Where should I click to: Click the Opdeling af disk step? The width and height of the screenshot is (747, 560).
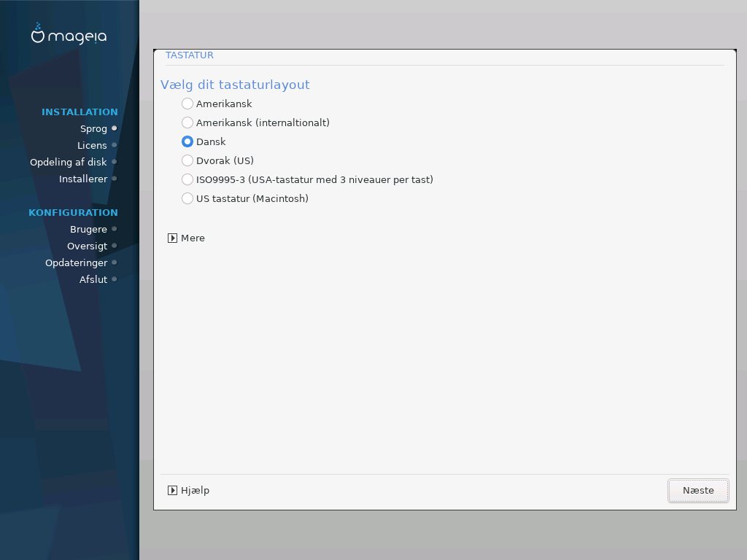pos(68,162)
